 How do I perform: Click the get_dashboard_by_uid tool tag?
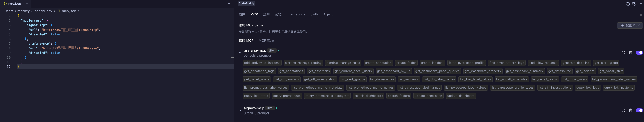(x=394, y=71)
